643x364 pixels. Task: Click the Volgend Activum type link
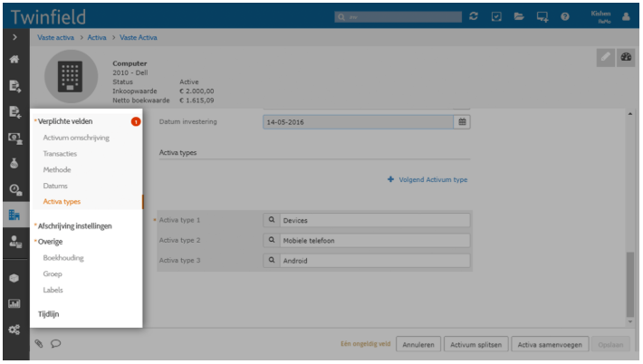(x=427, y=179)
